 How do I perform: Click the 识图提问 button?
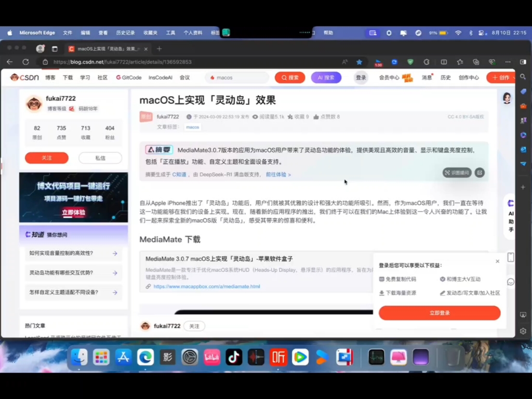[x=457, y=172]
